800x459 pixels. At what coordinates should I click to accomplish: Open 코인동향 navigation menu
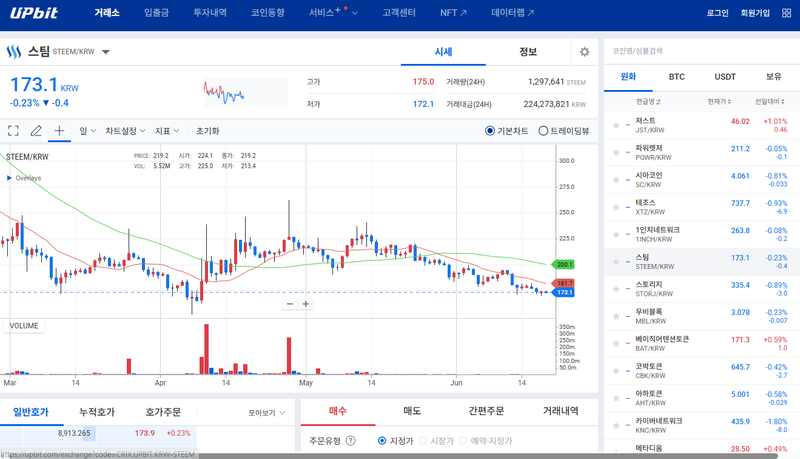point(267,13)
